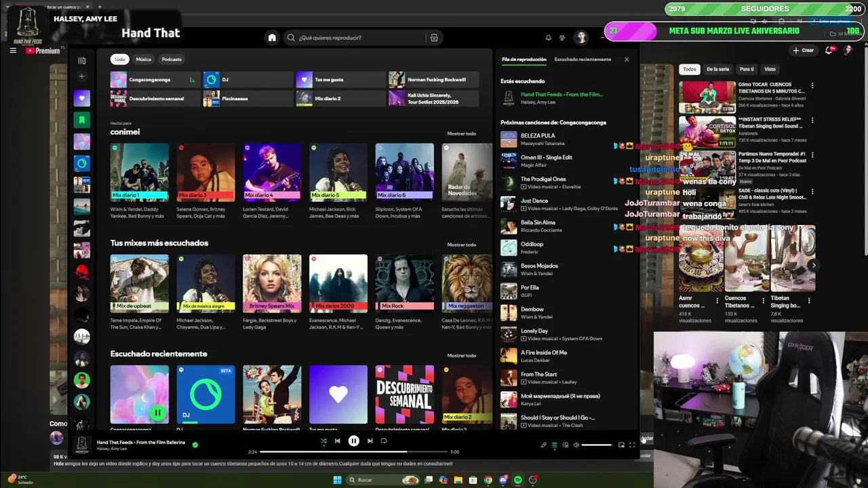Adjust the Spotify volume slider

click(597, 445)
